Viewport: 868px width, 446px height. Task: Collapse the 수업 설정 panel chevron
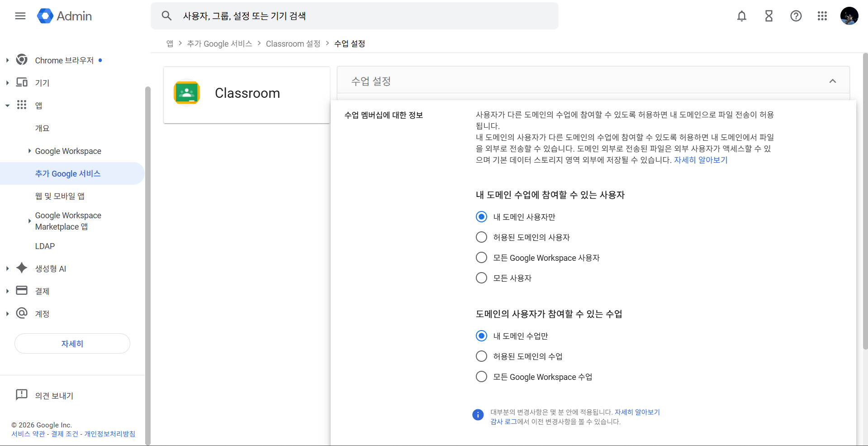coord(833,81)
